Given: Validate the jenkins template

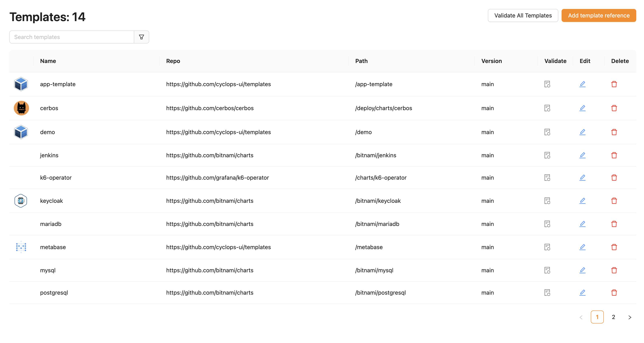Looking at the screenshot, I should tap(547, 155).
